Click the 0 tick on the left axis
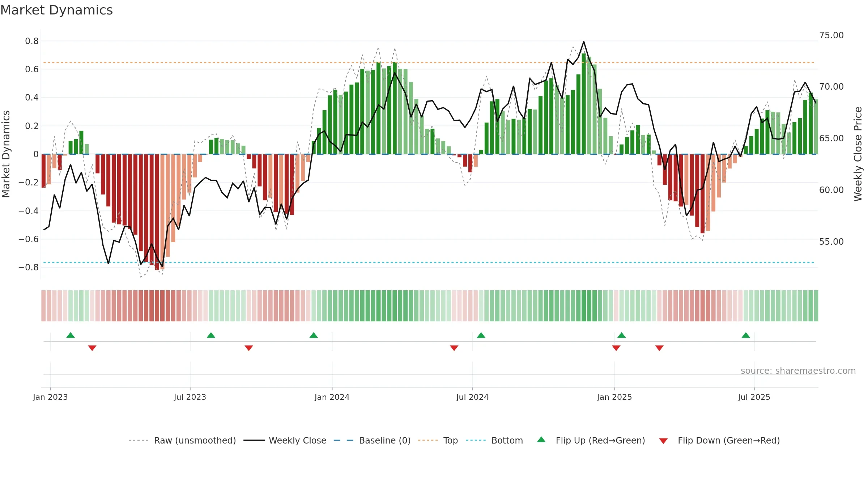 point(36,154)
